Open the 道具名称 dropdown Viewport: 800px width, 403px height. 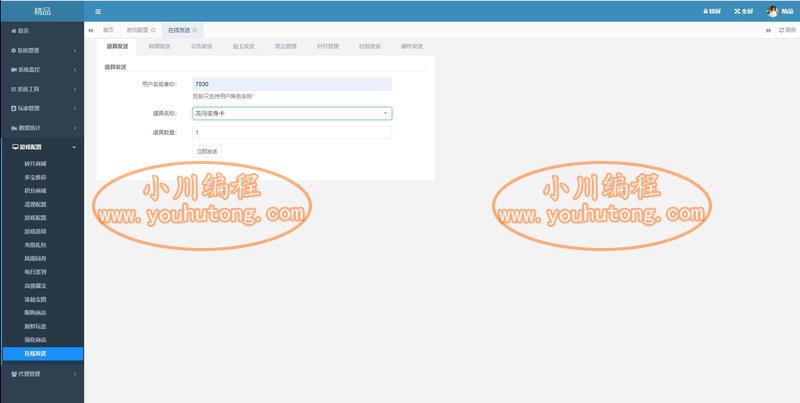[x=292, y=113]
